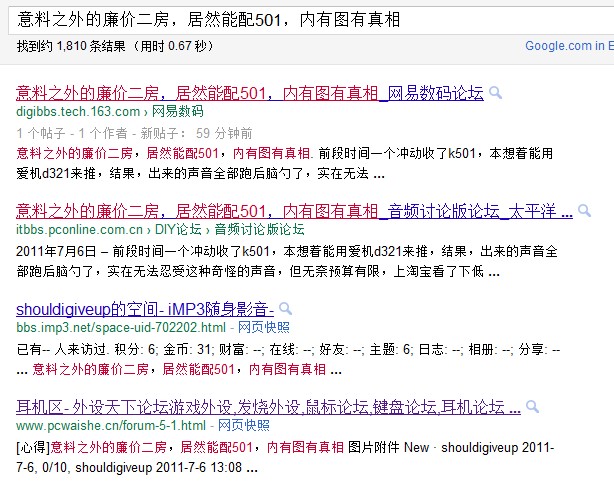Viewport: 614px width, 493px height.
Task: Preview the 外设天下论坛 result with magnifier icon
Action: tap(532, 407)
